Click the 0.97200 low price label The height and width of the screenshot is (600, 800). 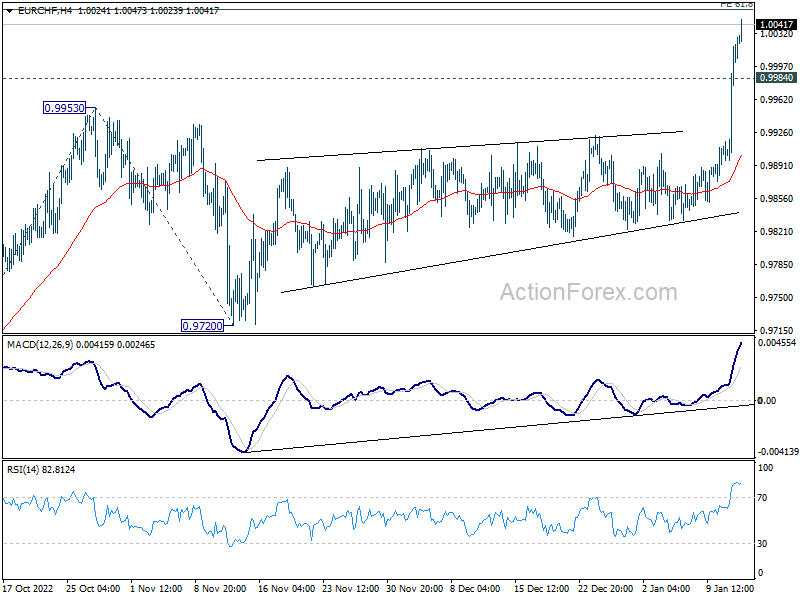pos(203,326)
